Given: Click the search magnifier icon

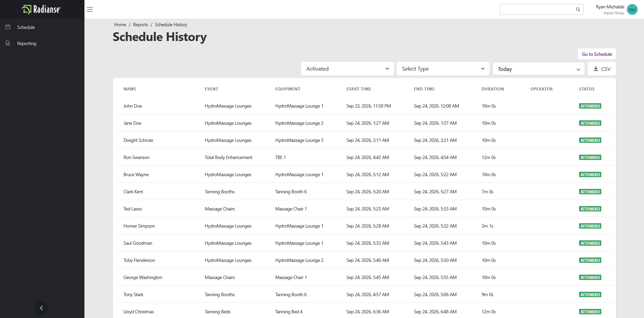Looking at the screenshot, I should [578, 9].
